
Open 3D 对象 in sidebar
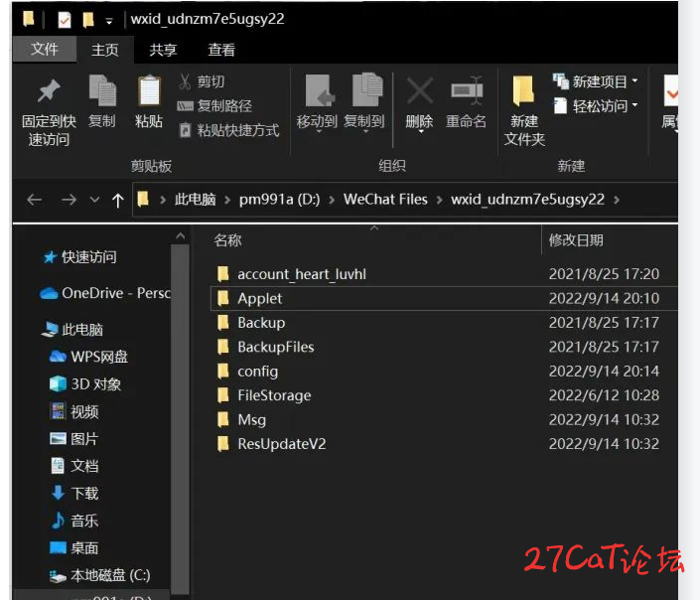point(84,384)
